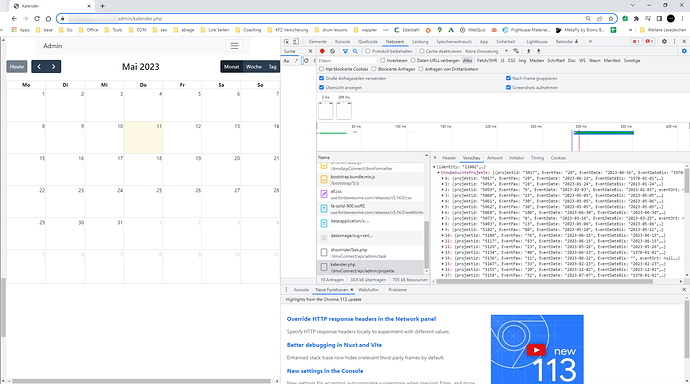
Task: Go to previous month in calendar
Action: pyautogui.click(x=39, y=66)
